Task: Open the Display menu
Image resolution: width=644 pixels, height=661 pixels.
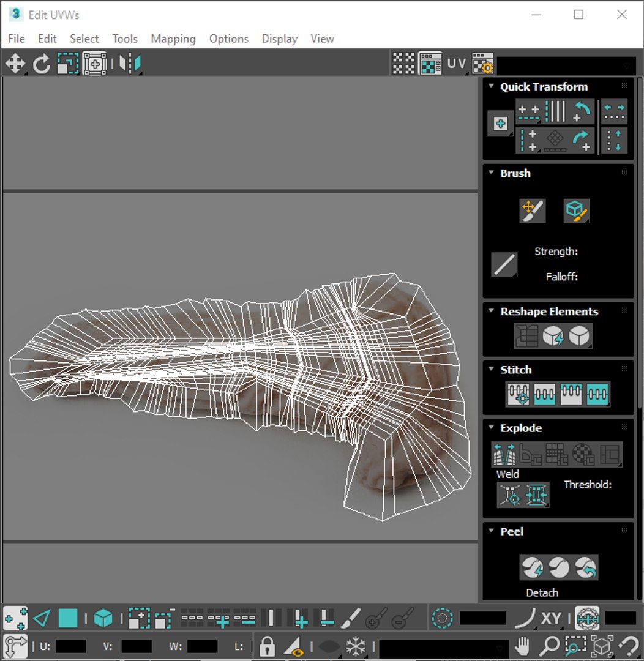Action: pos(280,39)
